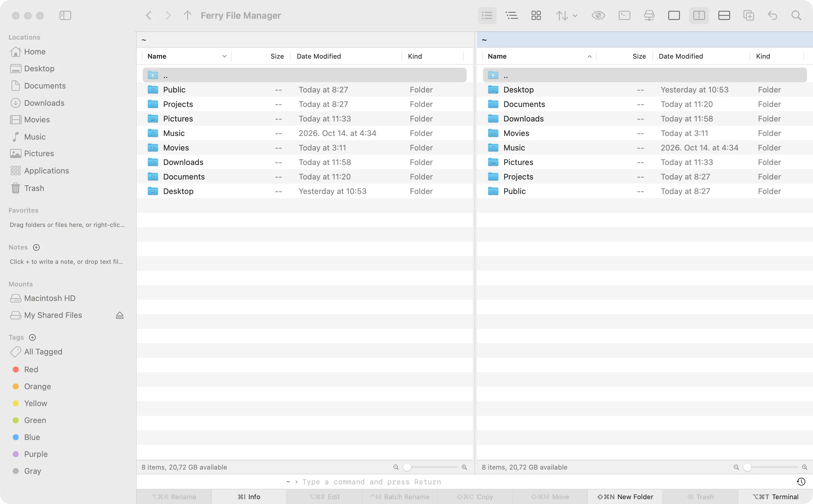Select single pane layout
813x504 pixels.
[674, 15]
